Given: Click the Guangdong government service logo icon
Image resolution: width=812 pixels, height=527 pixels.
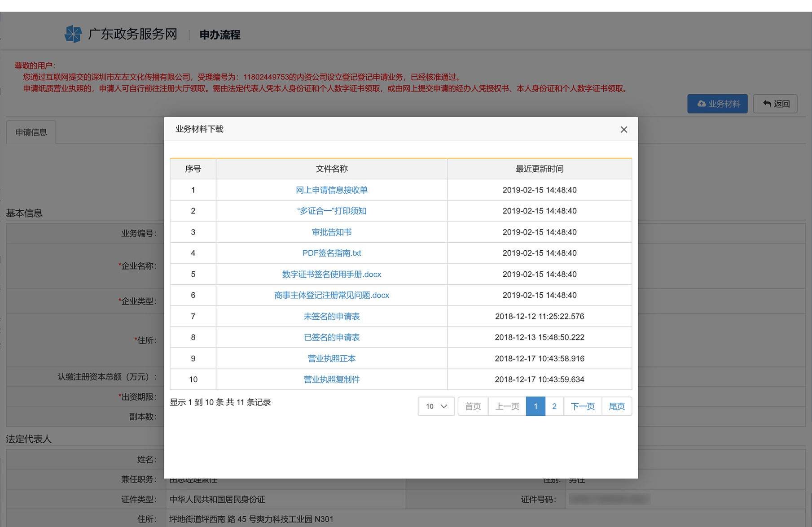Looking at the screenshot, I should click(73, 34).
